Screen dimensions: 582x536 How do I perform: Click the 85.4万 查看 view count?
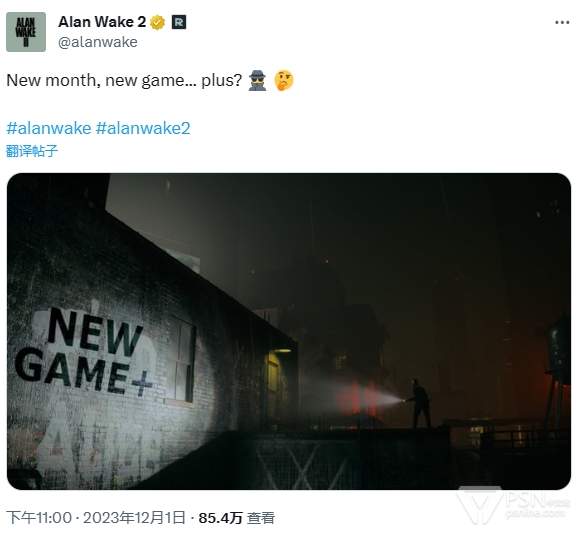tap(237, 518)
